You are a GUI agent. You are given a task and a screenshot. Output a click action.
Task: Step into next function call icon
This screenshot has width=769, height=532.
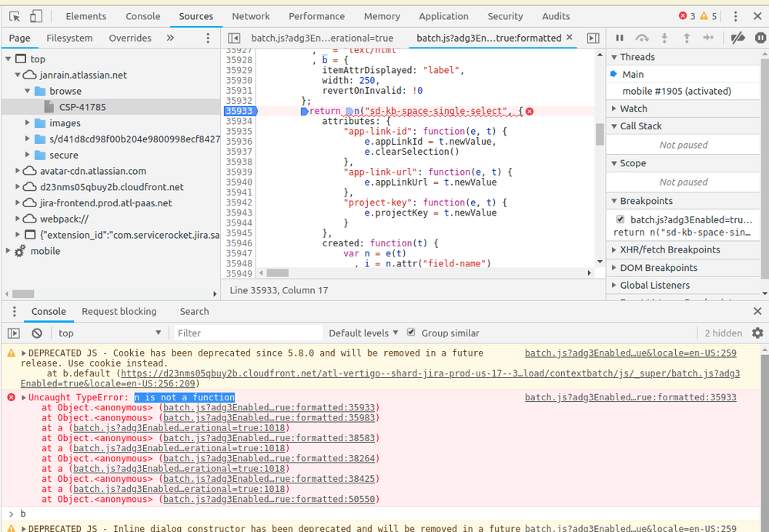point(664,38)
